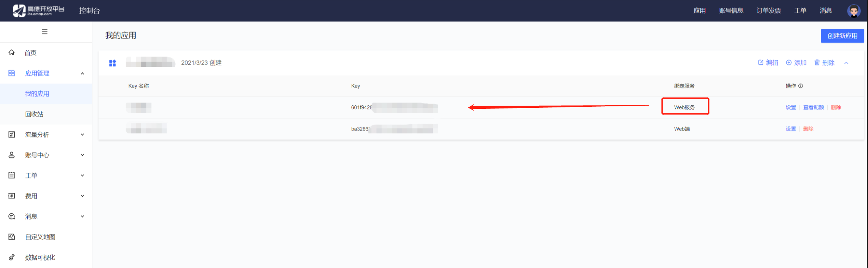868x268 pixels.
Task: Click 设置 for the Web服务 key
Action: pyautogui.click(x=791, y=107)
